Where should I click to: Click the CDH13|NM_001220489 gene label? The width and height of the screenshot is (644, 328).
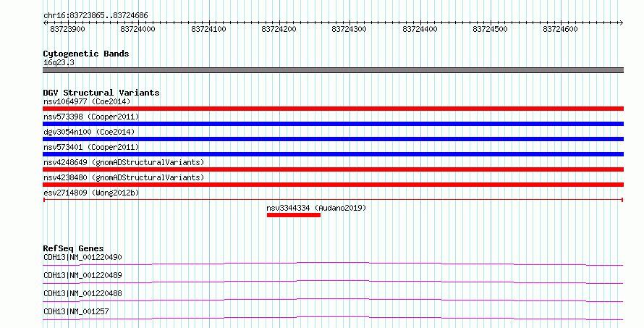point(82,275)
